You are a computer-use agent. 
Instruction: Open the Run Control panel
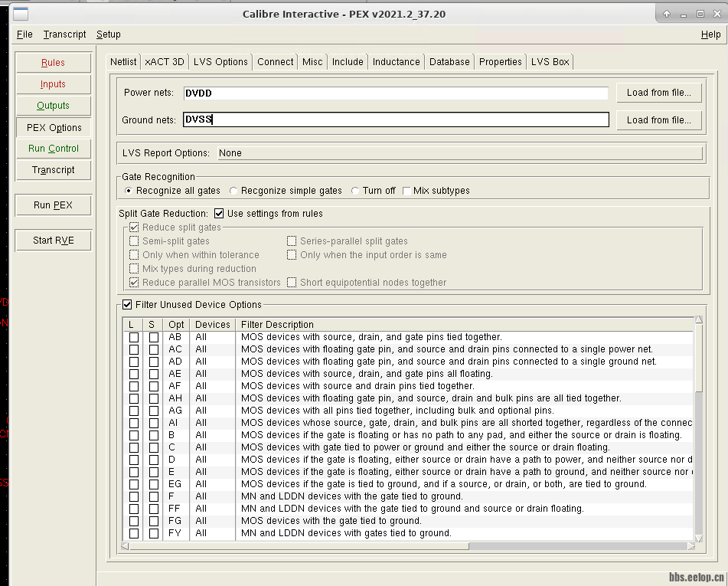54,149
